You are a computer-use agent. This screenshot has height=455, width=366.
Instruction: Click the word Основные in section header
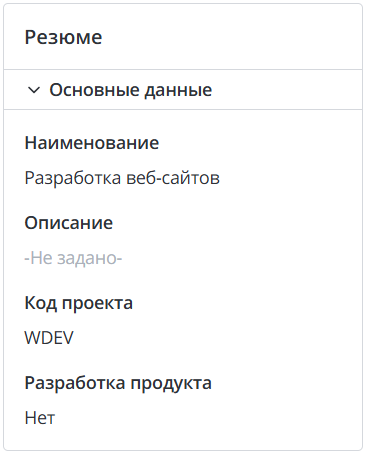point(94,90)
